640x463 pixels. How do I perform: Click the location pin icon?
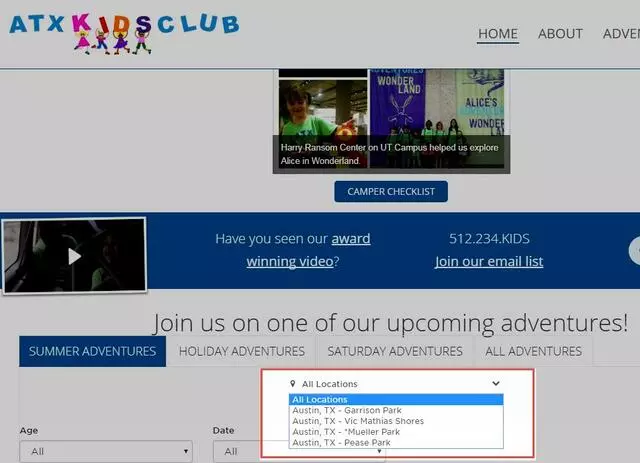[292, 383]
